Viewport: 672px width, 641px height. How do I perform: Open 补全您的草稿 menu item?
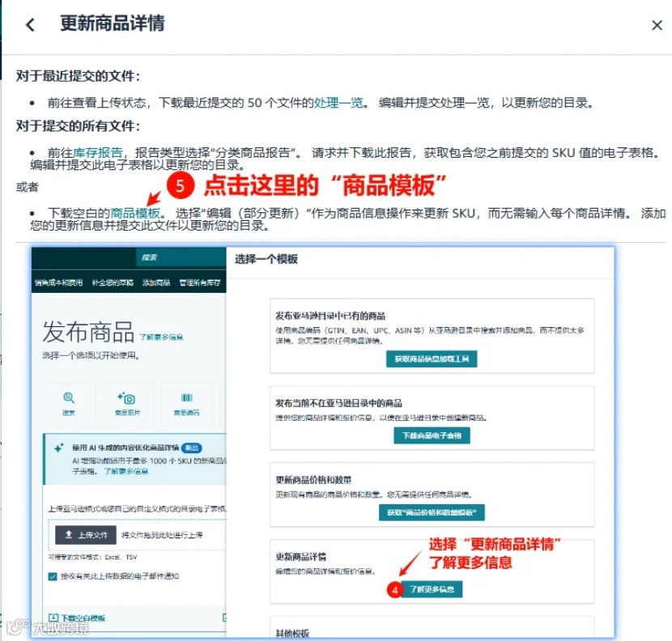(x=113, y=282)
